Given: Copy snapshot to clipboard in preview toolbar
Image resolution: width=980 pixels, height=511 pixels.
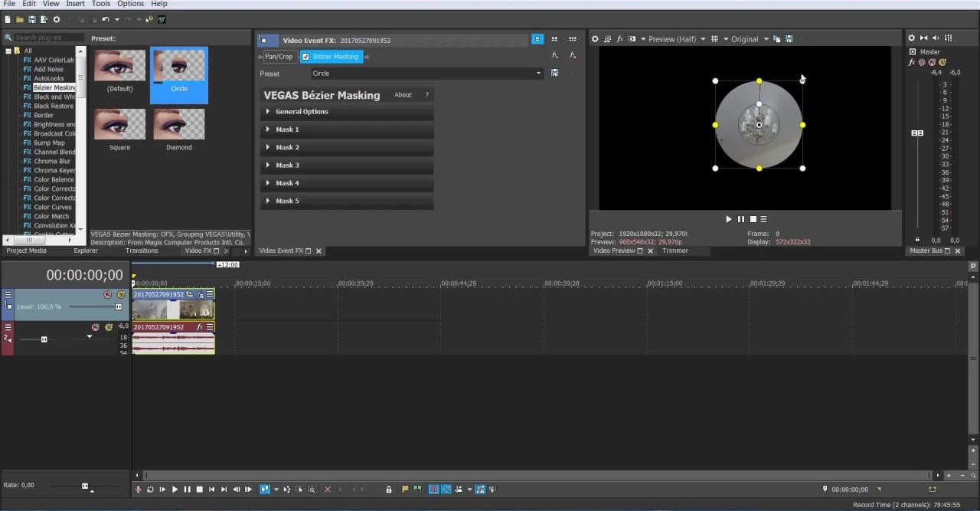Looking at the screenshot, I should 776,39.
